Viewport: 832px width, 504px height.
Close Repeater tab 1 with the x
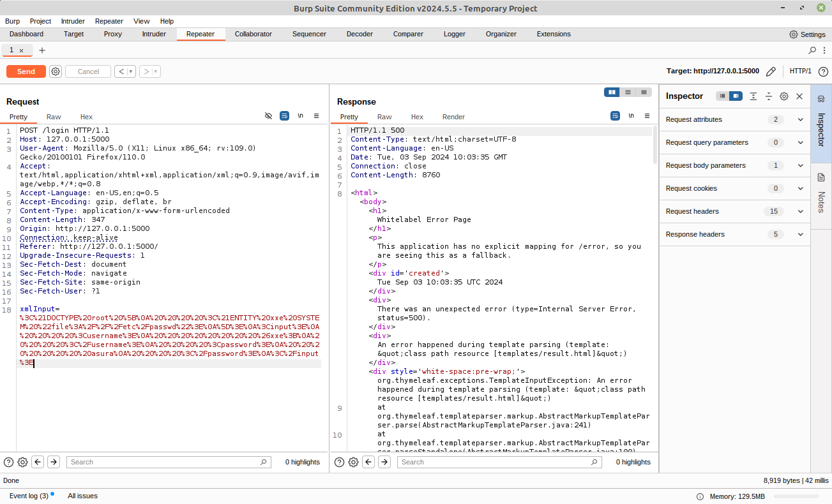pos(21,50)
